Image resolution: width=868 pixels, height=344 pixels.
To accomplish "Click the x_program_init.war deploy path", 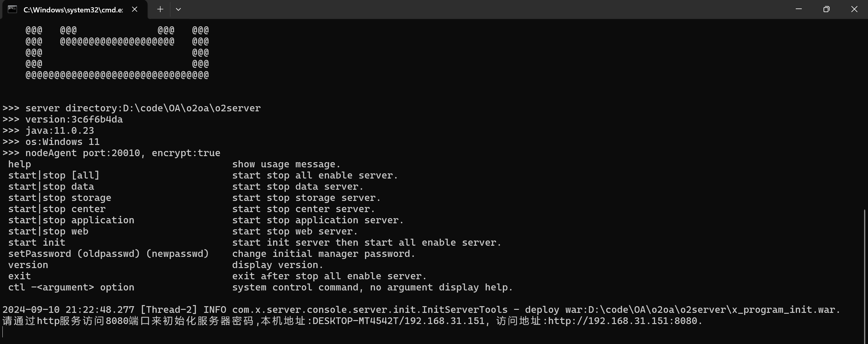I will [x=714, y=310].
